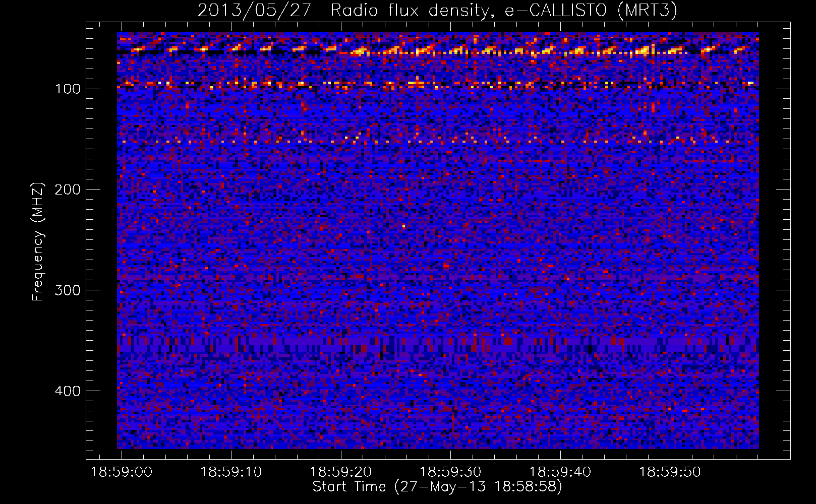Click the plot title '2013/05/27 Radio flux density'
Image resolution: width=816 pixels, height=504 pixels.
[437, 10]
